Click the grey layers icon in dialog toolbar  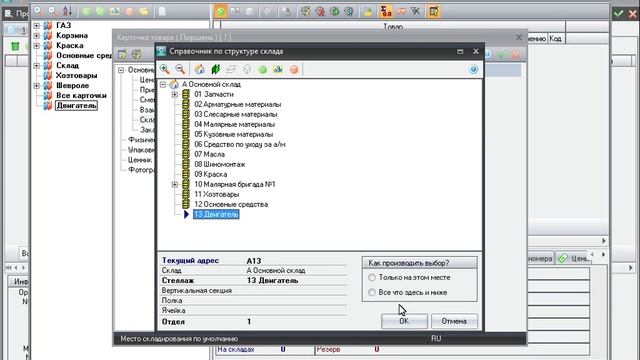[x=231, y=69]
